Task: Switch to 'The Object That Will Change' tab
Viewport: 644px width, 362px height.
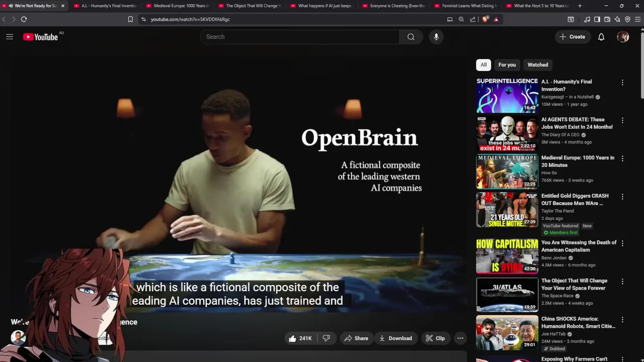Action: (249, 6)
